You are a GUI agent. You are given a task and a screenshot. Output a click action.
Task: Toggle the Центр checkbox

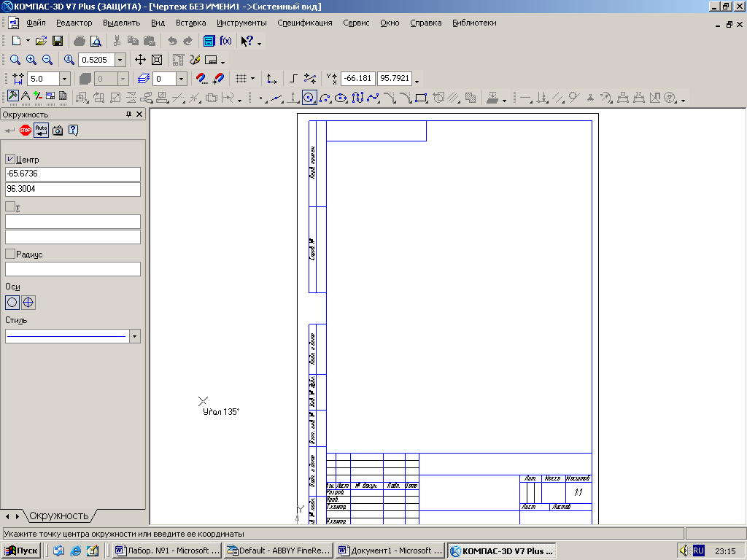pos(10,158)
